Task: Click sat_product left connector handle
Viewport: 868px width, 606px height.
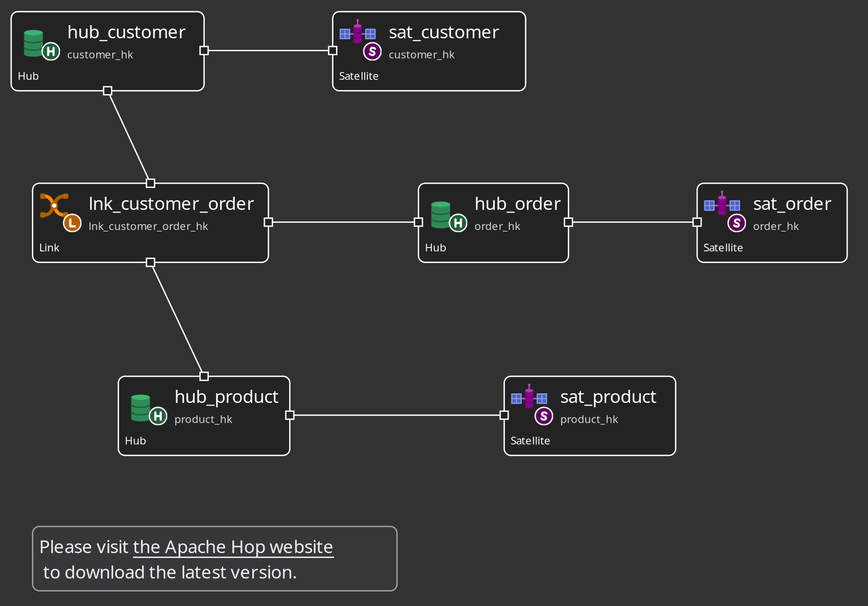Action: tap(504, 415)
